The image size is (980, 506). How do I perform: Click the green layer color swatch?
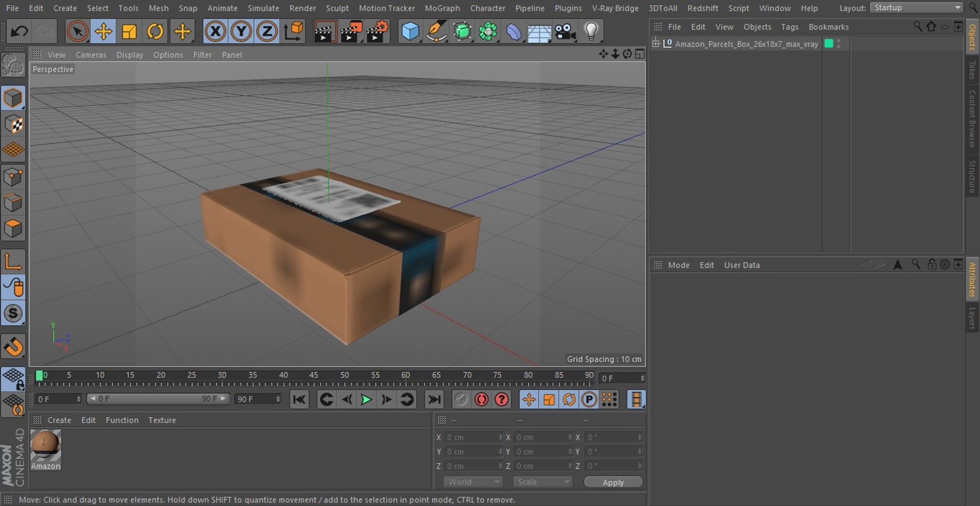[829, 43]
